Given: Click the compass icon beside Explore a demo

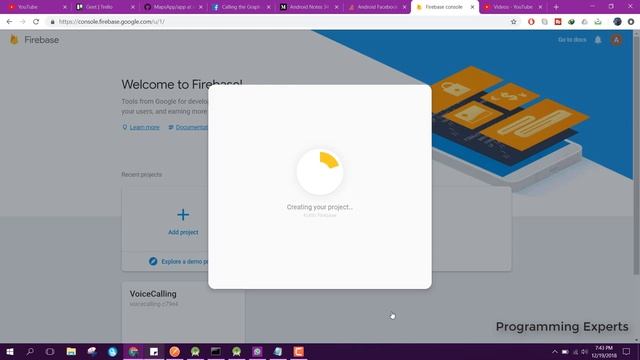Looking at the screenshot, I should (x=153, y=261).
